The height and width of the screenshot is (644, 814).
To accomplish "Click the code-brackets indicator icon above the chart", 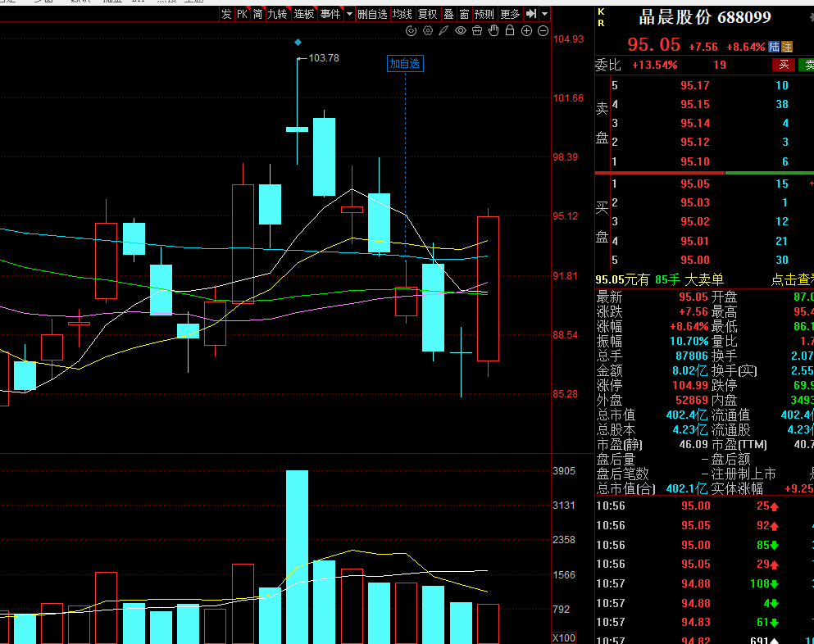I will point(412,30).
